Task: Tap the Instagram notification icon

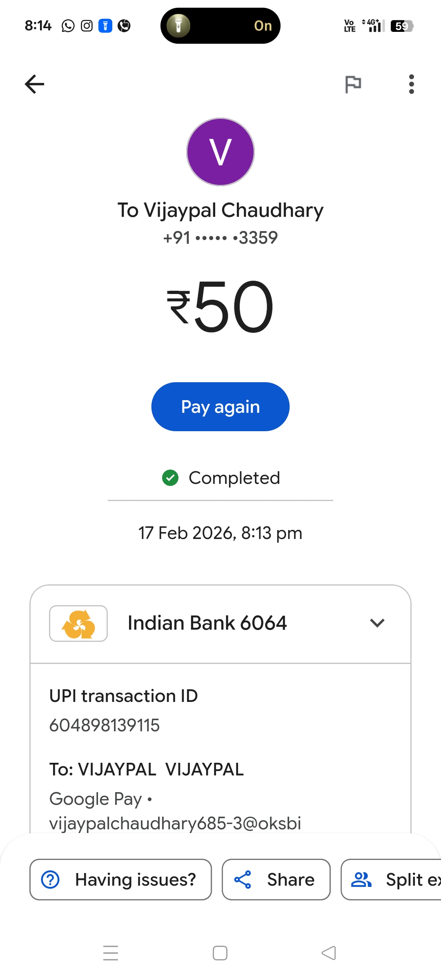Action: coord(87,26)
